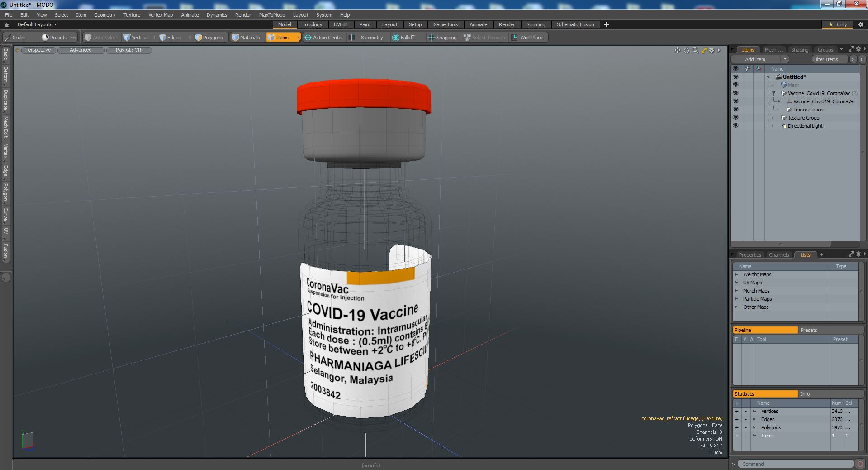Toggle the Only star button
Viewport: 868px width, 470px height.
(838, 24)
